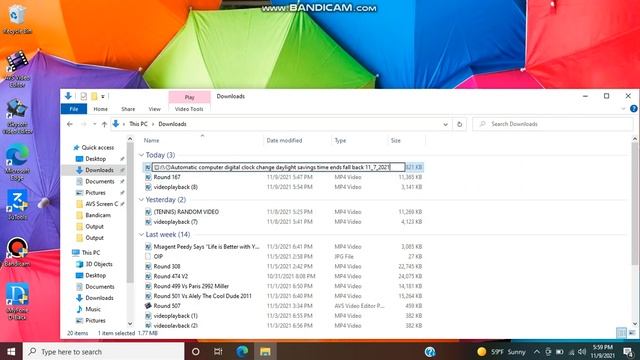Click the Round 167 video file icon
The image size is (640, 360).
tap(148, 177)
